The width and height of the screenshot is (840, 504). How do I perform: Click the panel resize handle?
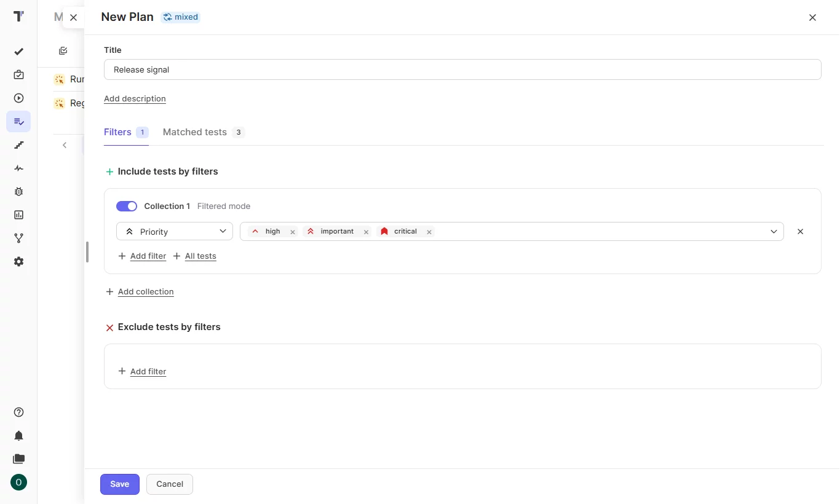click(87, 252)
